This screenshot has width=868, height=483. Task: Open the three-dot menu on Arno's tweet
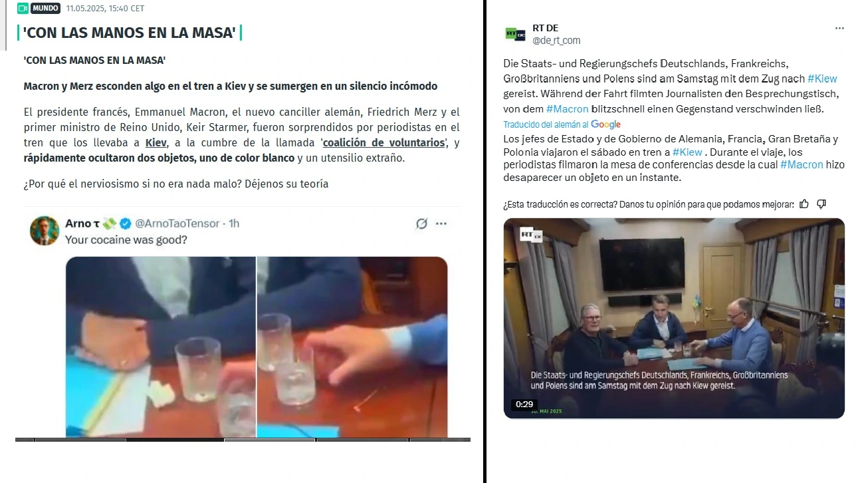(441, 224)
